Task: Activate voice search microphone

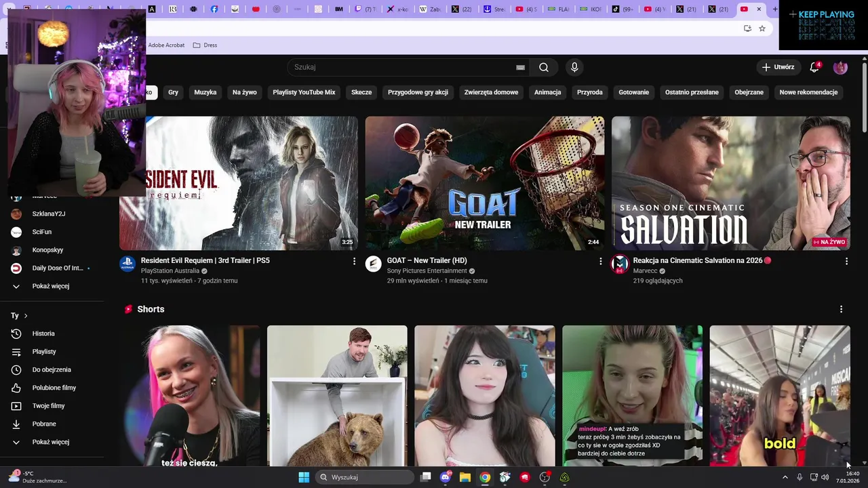Action: click(x=574, y=67)
